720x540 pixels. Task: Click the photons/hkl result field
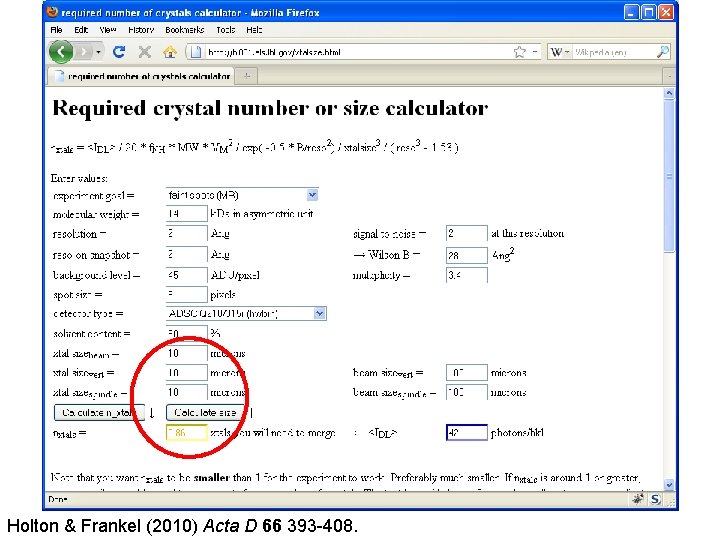coord(467,433)
